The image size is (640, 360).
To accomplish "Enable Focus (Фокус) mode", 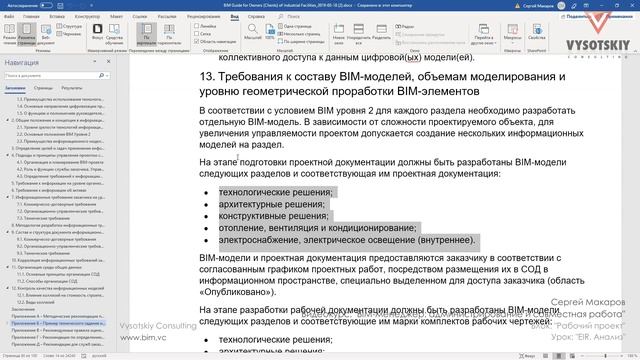I will (x=97, y=32).
